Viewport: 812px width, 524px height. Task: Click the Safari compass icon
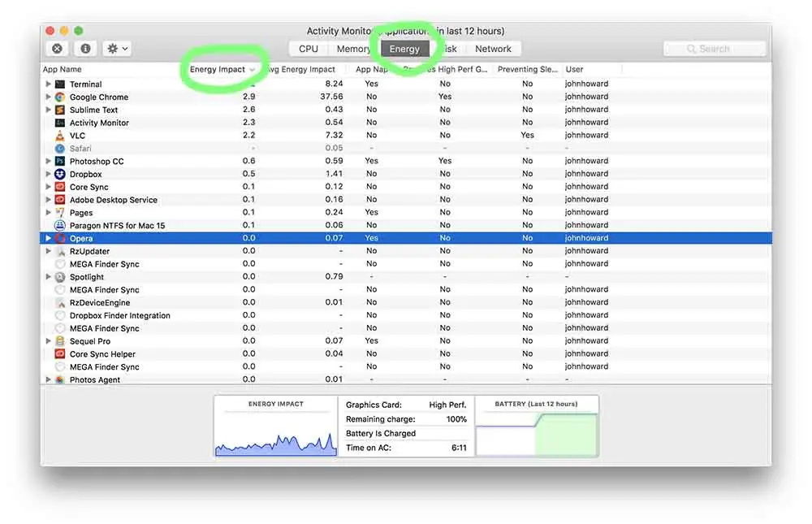click(x=60, y=148)
